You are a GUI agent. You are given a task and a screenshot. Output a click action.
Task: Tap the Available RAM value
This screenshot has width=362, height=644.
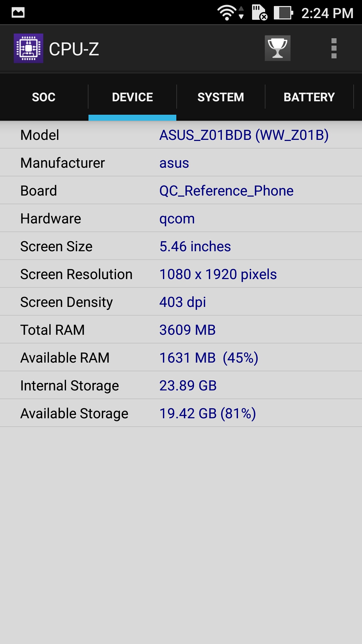pyautogui.click(x=208, y=358)
